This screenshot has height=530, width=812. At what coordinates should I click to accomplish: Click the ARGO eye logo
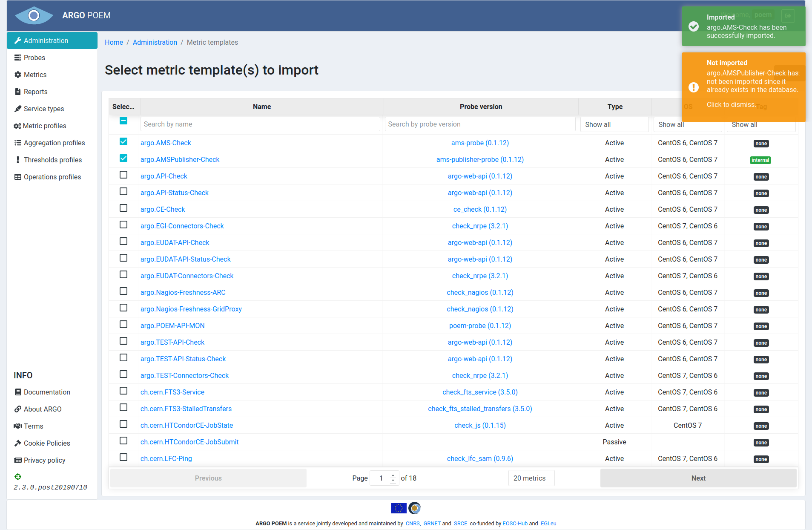[x=34, y=15]
